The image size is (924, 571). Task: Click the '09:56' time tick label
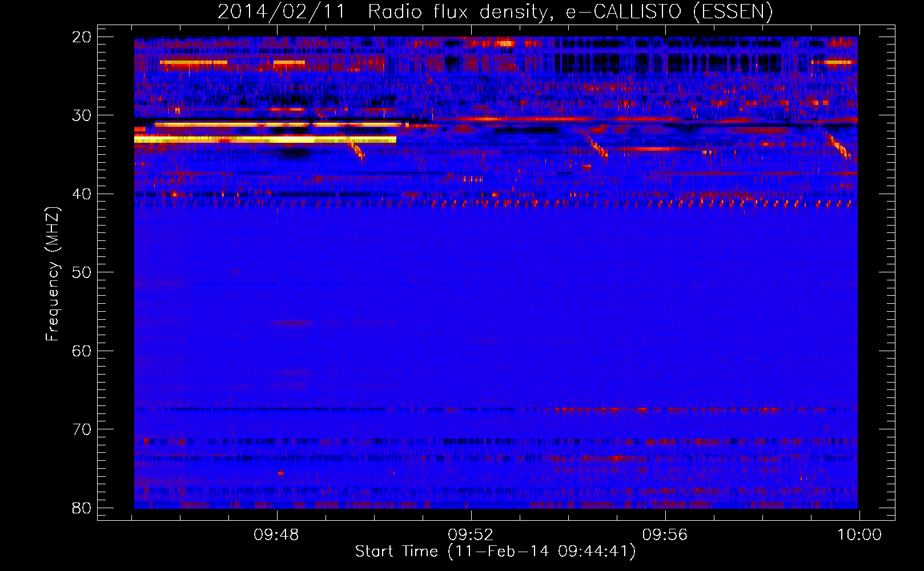[x=665, y=535]
